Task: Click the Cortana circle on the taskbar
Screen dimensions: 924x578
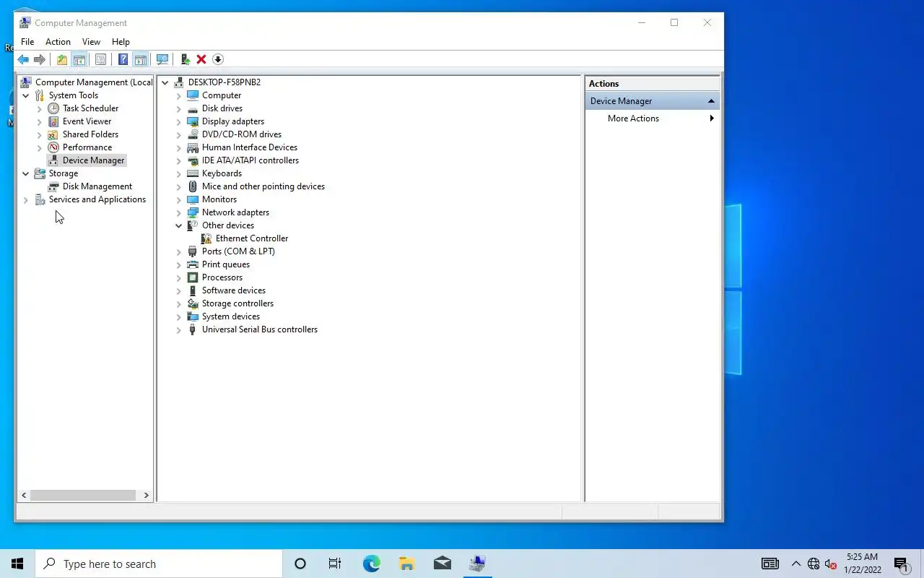Action: (300, 564)
